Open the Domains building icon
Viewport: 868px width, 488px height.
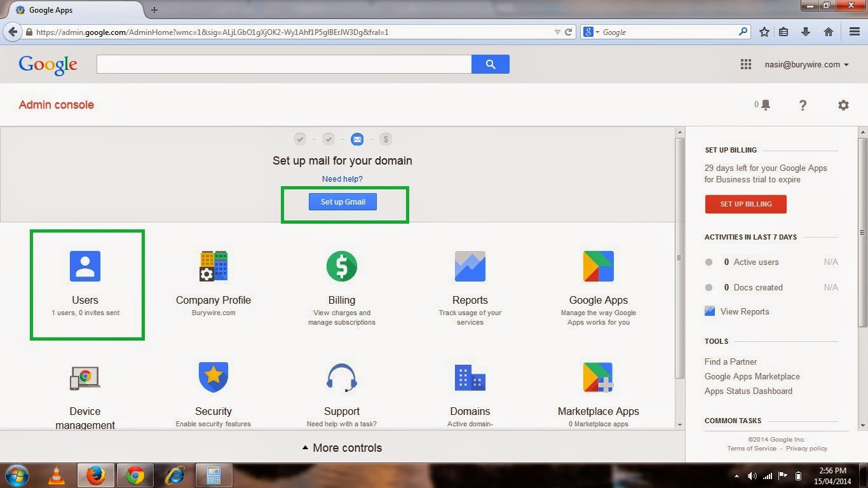(470, 377)
